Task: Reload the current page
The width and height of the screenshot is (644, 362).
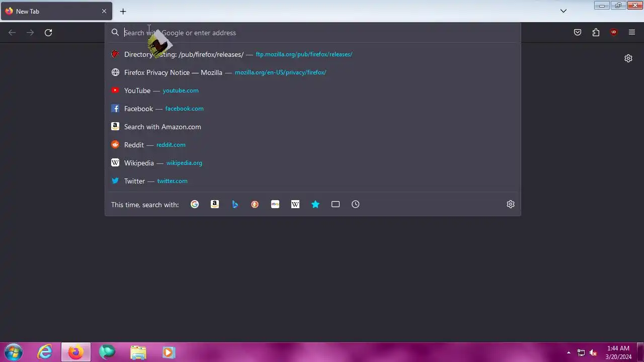Action: [x=48, y=33]
